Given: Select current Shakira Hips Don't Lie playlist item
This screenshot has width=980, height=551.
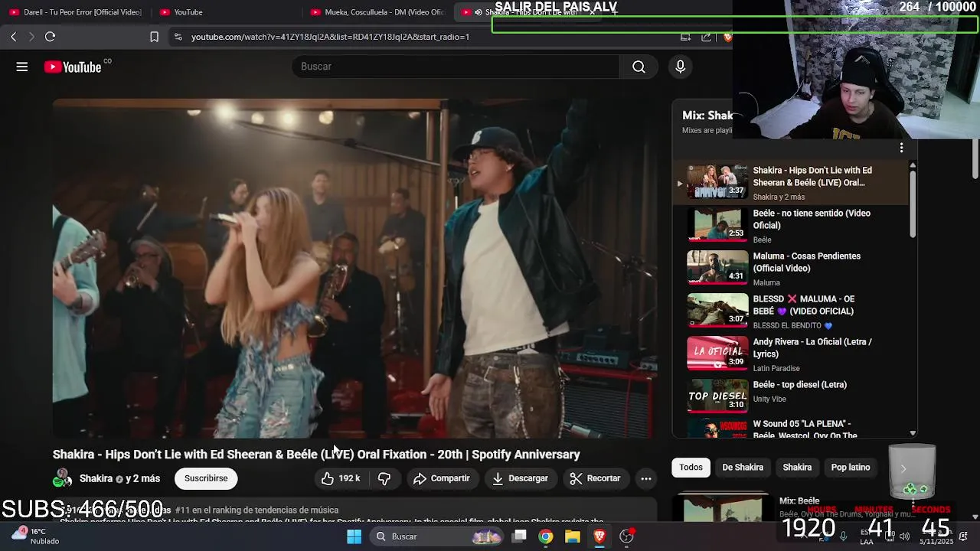Looking at the screenshot, I should tap(789, 183).
